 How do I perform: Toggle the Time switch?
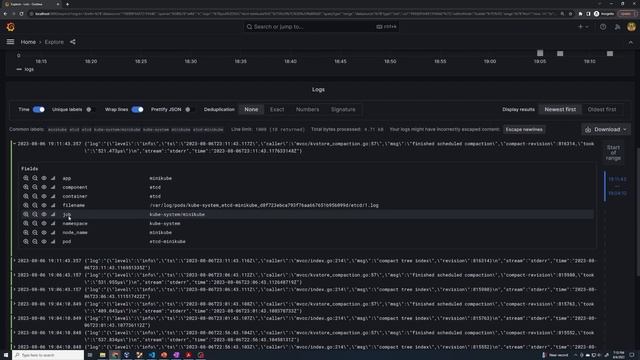(39, 109)
